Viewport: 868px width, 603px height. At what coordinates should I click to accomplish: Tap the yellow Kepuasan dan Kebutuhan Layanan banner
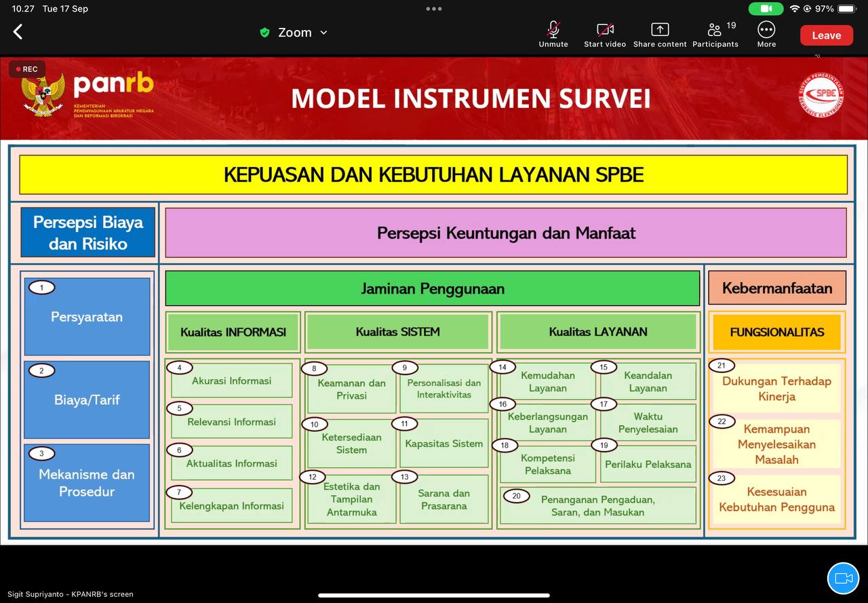coord(433,174)
